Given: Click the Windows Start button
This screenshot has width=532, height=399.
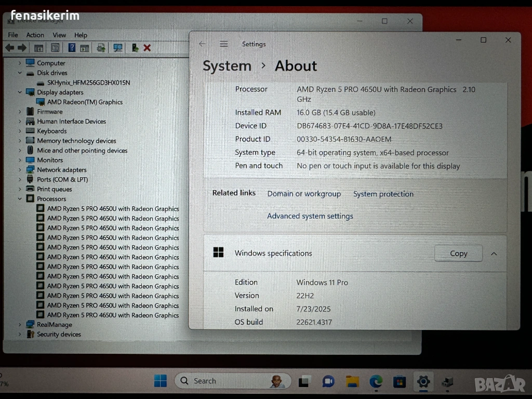Looking at the screenshot, I should pyautogui.click(x=160, y=381).
